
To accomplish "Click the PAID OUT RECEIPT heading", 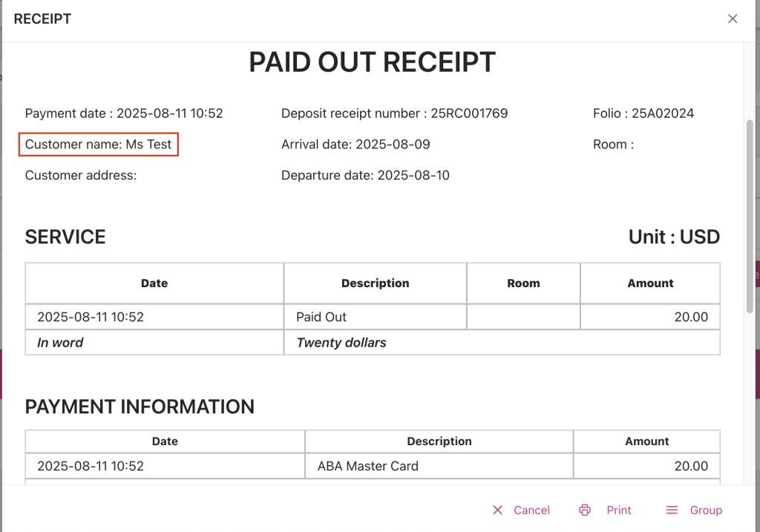I will click(x=372, y=63).
